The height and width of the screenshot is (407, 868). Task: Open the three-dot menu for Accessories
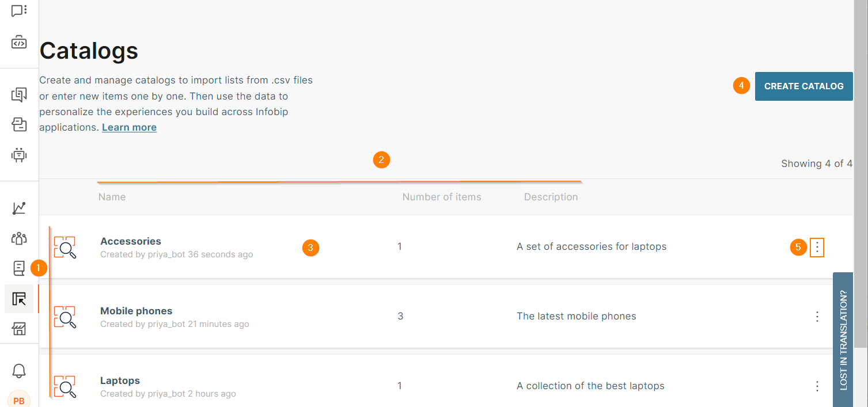tap(817, 247)
